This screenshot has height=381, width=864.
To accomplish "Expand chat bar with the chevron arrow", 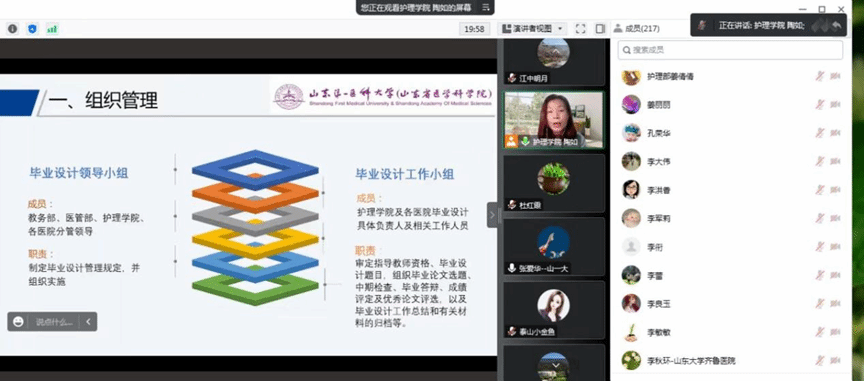I will point(88,321).
